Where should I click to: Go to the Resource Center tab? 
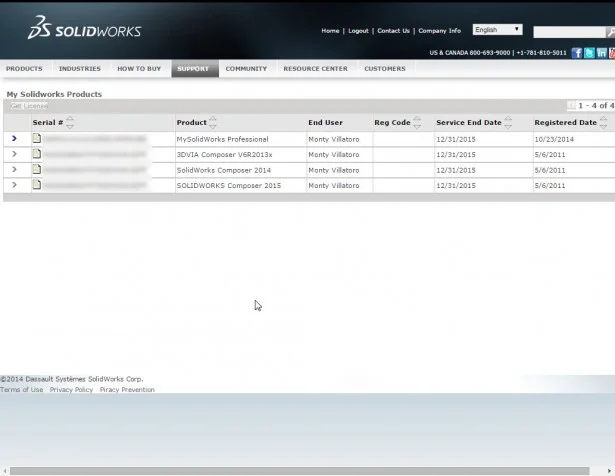[x=315, y=69]
